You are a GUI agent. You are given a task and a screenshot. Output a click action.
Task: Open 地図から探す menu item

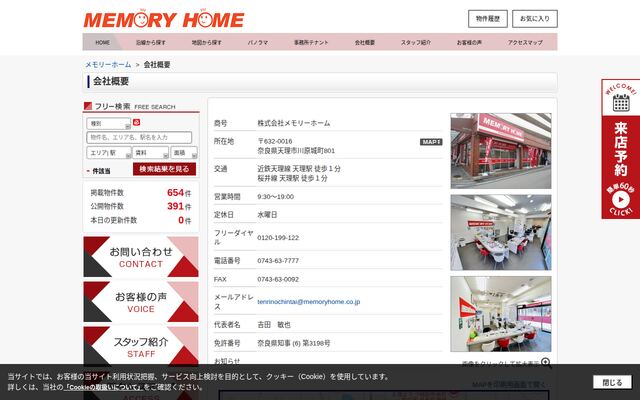click(207, 42)
